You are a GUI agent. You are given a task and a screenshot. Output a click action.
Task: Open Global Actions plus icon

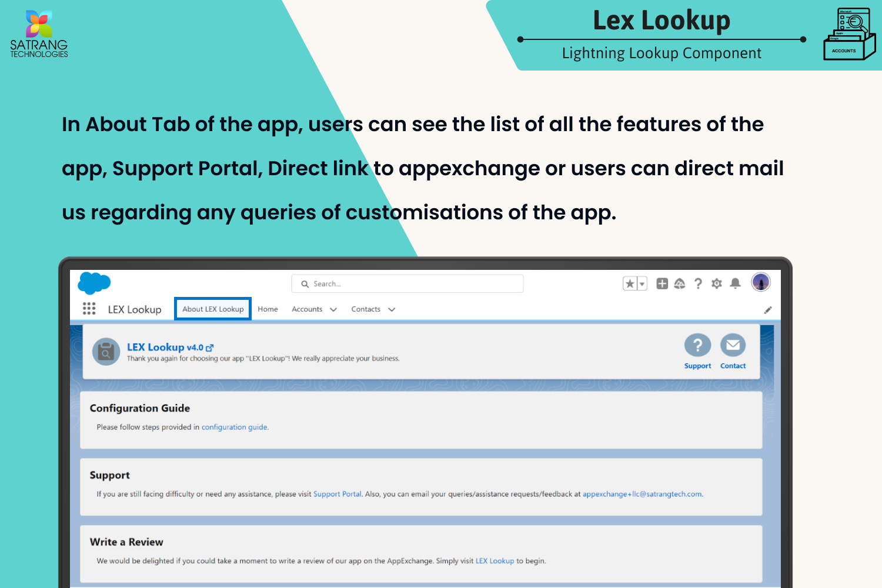pyautogui.click(x=662, y=283)
